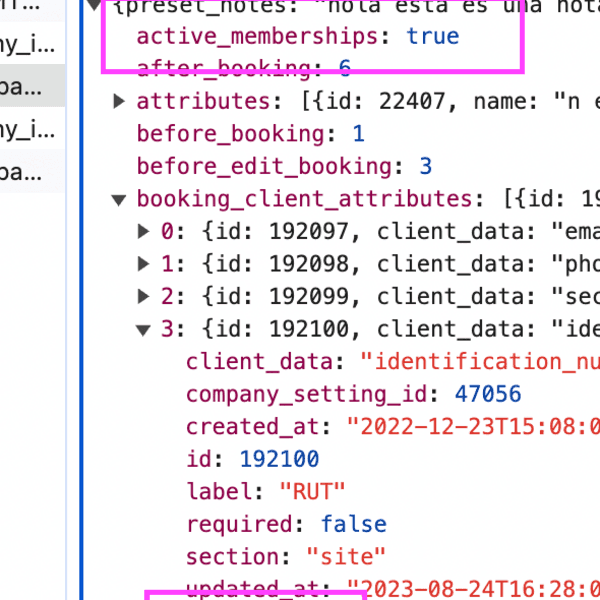Collapse the booking_client_attributes array
Viewport: 600px width, 600px height.
click(119, 199)
